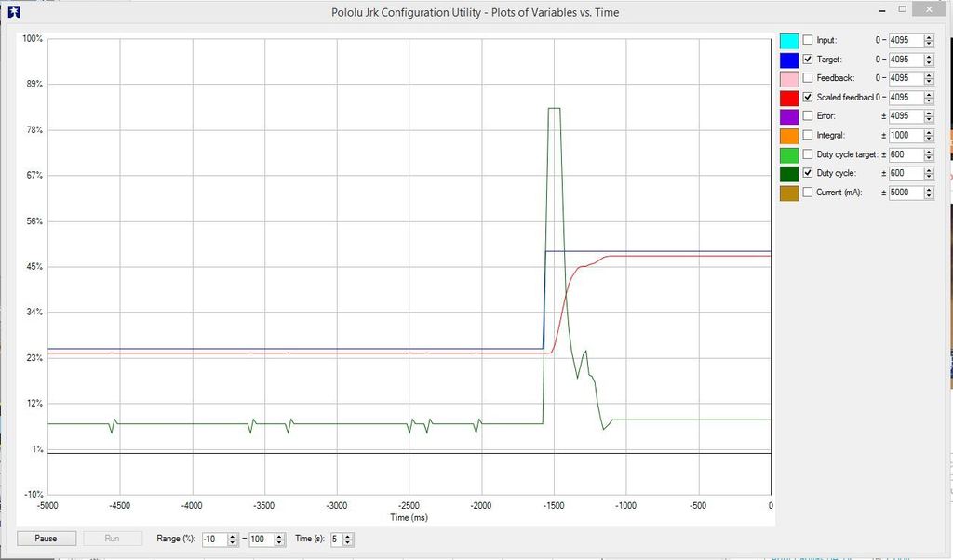Viewport: 953px width, 560px height.
Task: Uncheck the Duty cycle checkbox
Action: click(808, 173)
